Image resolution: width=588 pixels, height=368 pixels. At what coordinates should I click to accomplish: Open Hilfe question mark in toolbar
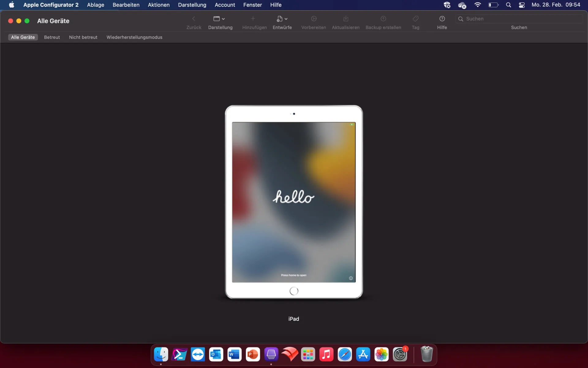point(442,19)
